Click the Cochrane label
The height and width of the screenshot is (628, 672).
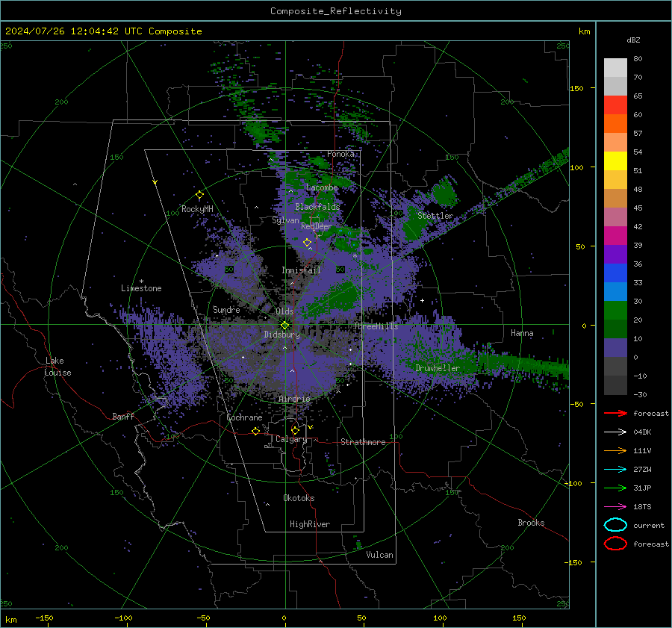(244, 417)
